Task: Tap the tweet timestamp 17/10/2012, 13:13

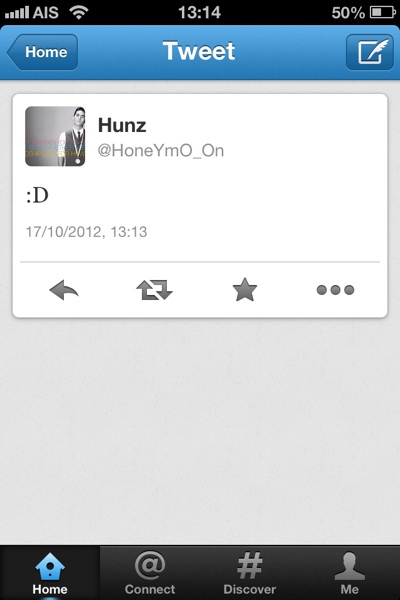Action: point(87,232)
